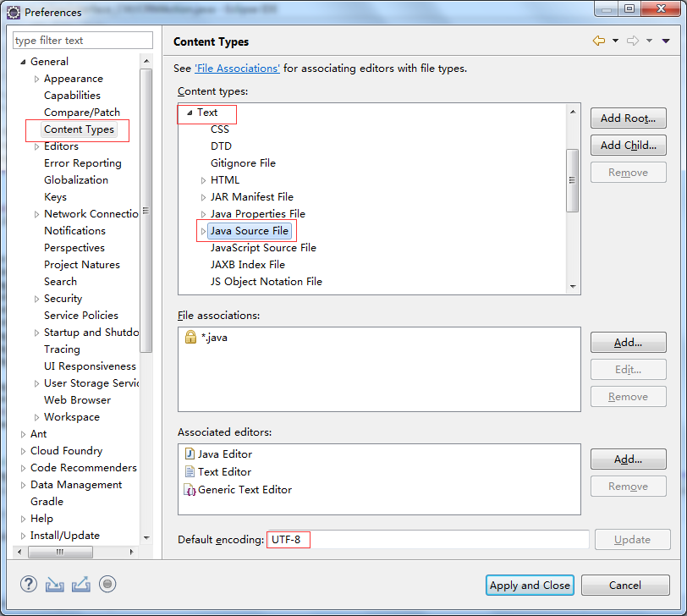Select JAXB Index File content type
Screen dimensions: 687x616
248,265
